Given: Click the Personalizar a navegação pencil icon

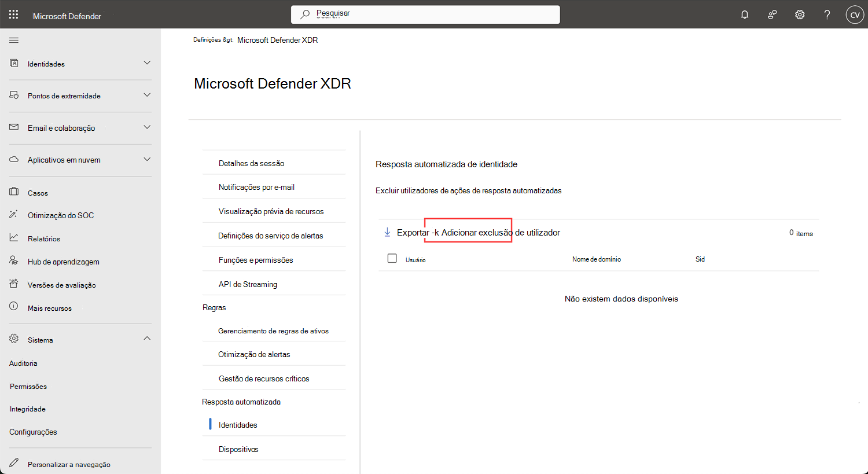Looking at the screenshot, I should click(x=14, y=463).
